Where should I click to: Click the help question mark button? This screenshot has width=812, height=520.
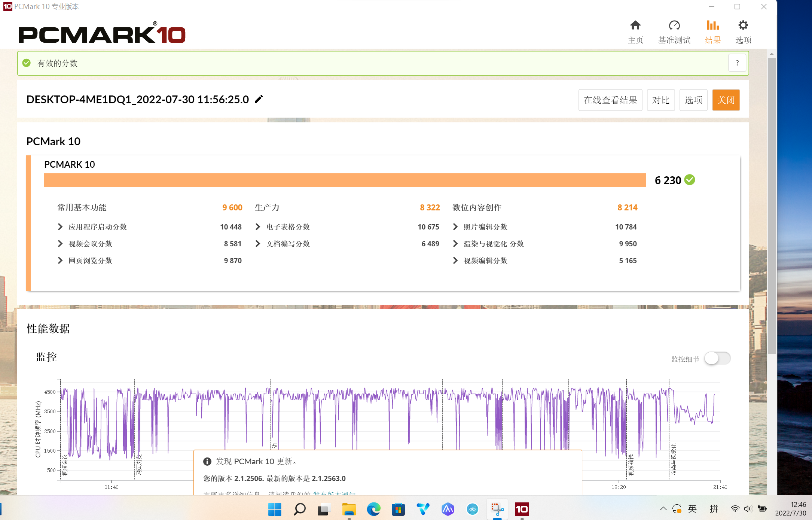[737, 63]
